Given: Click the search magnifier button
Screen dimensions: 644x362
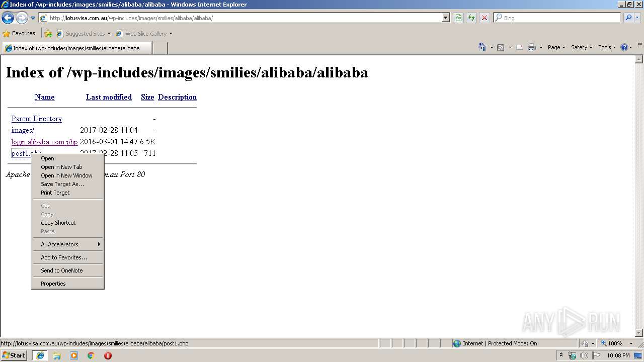Looking at the screenshot, I should (x=628, y=18).
